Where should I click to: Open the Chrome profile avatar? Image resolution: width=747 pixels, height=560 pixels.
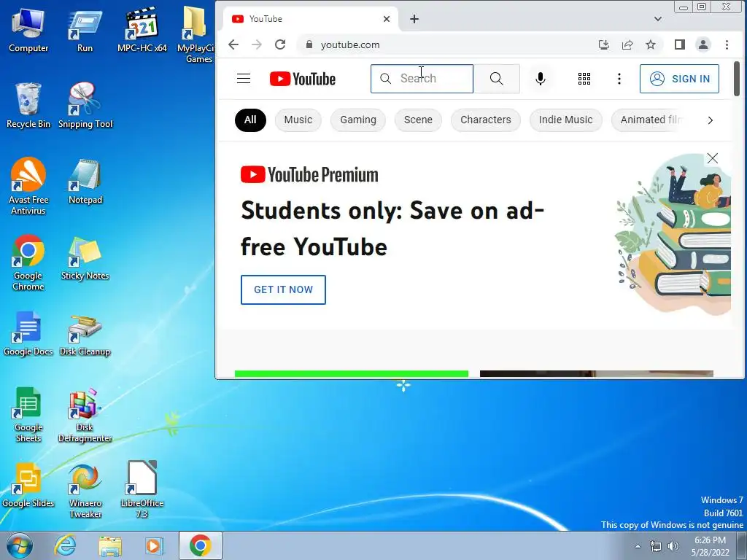703,44
